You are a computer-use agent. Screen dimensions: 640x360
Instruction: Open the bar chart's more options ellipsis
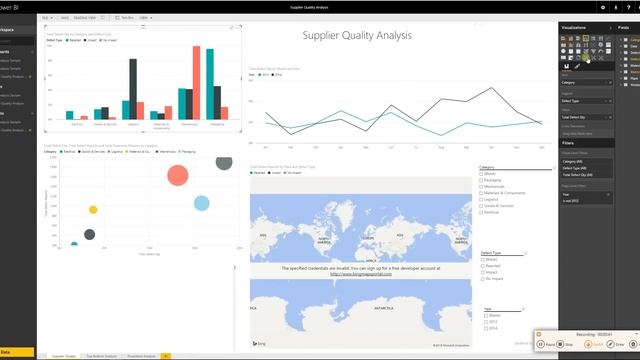[238, 27]
